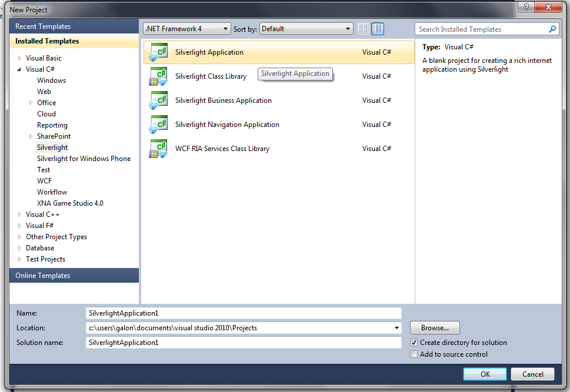The image size is (570, 392).
Task: Select the WCF category
Action: pyautogui.click(x=44, y=181)
